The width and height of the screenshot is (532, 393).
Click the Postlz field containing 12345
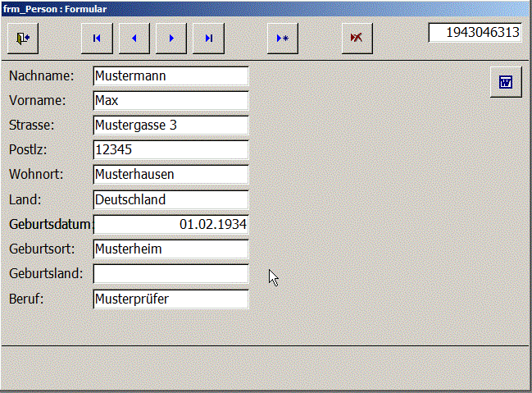(x=171, y=150)
